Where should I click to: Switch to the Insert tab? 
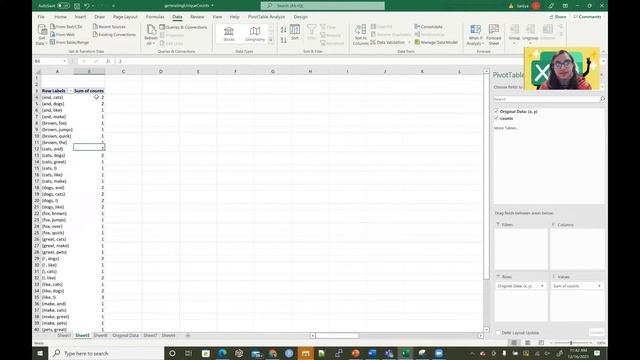(80, 17)
